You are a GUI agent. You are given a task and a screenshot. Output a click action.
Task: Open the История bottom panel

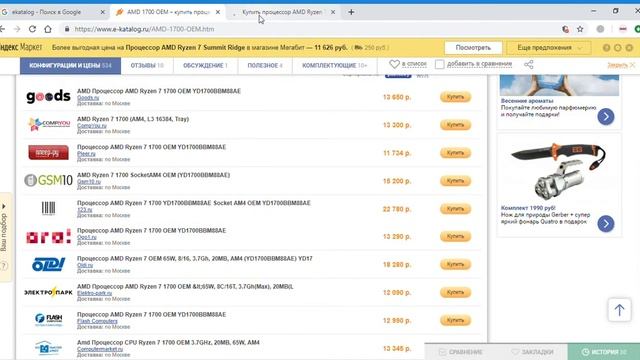(604, 352)
